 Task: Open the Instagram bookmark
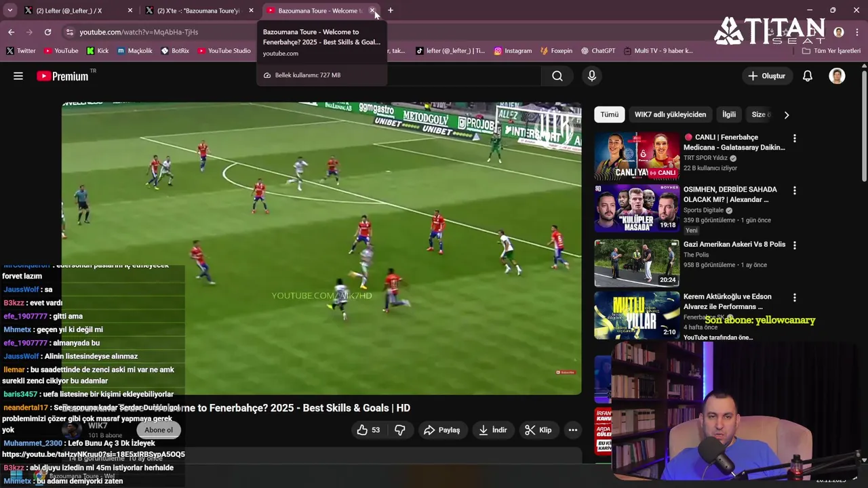pyautogui.click(x=513, y=51)
